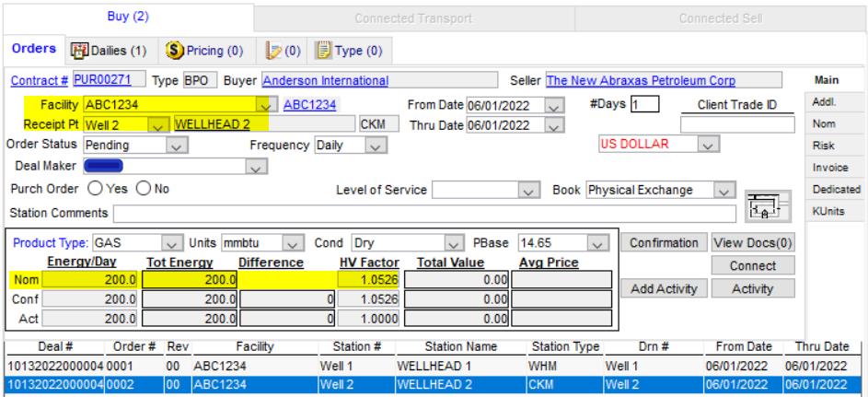Expand the Facility dropdown
The width and height of the screenshot is (868, 397).
coord(266,105)
